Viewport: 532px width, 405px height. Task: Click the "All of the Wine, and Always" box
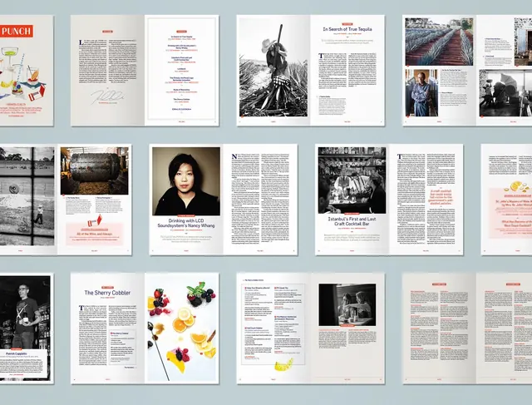pyautogui.click(x=94, y=234)
